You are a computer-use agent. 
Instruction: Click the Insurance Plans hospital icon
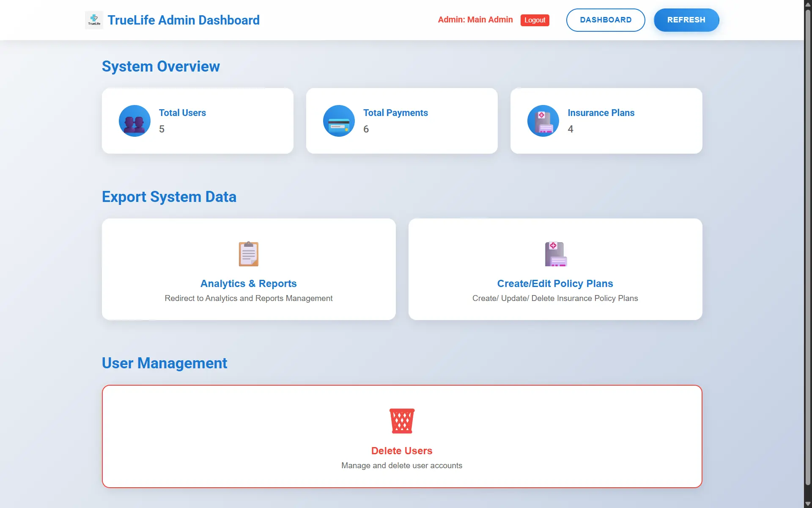tap(543, 121)
